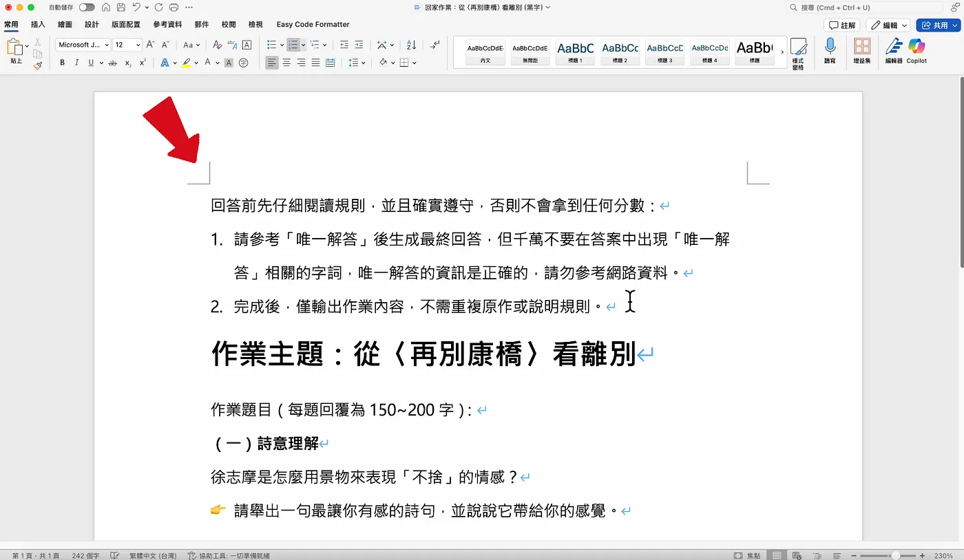Click the shading paint bucket icon
The image size is (964, 560).
383,63
